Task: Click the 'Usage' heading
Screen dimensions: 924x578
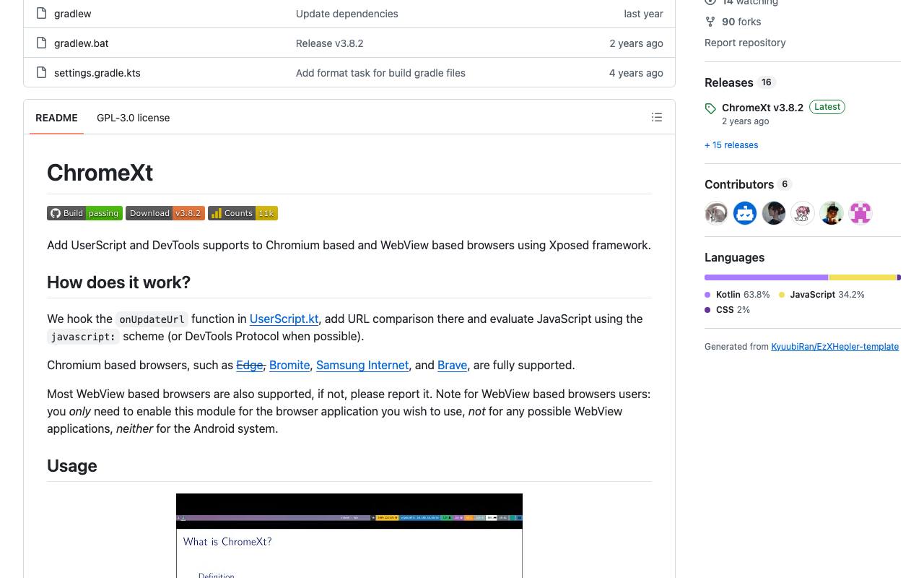Action: (72, 466)
